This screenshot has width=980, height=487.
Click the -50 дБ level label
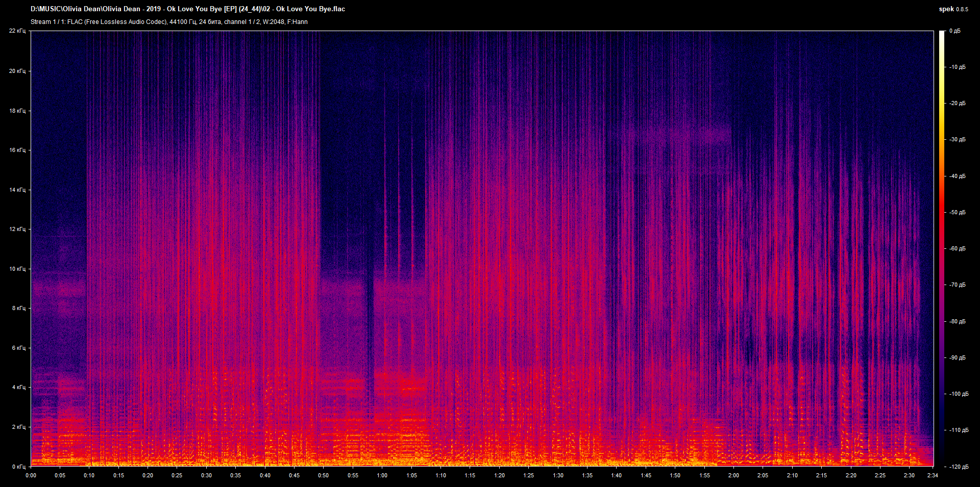click(x=958, y=213)
